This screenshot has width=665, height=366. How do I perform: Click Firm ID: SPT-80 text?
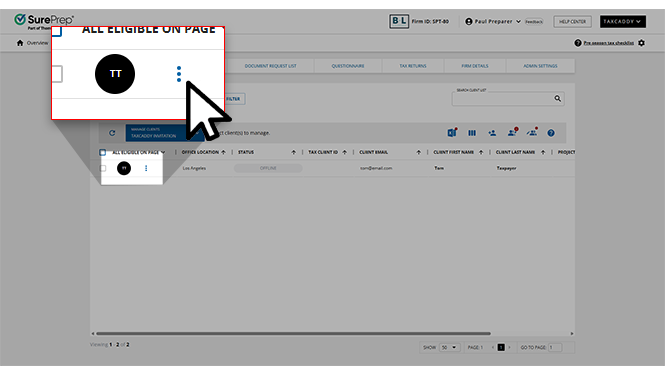[430, 21]
